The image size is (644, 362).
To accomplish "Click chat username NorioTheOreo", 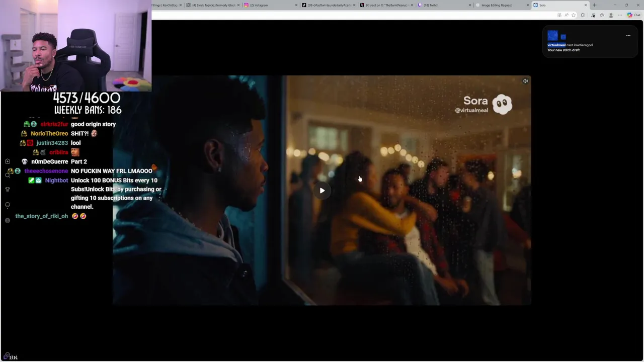I will [x=49, y=134].
